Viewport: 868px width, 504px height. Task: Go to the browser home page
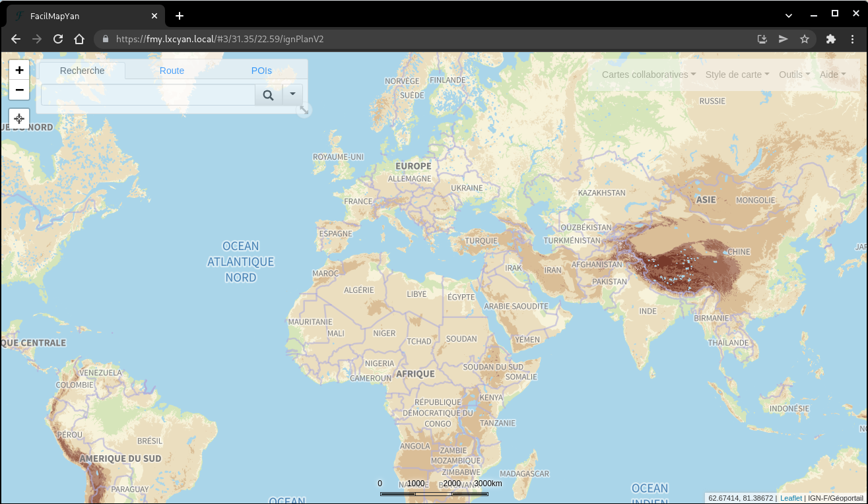point(79,39)
